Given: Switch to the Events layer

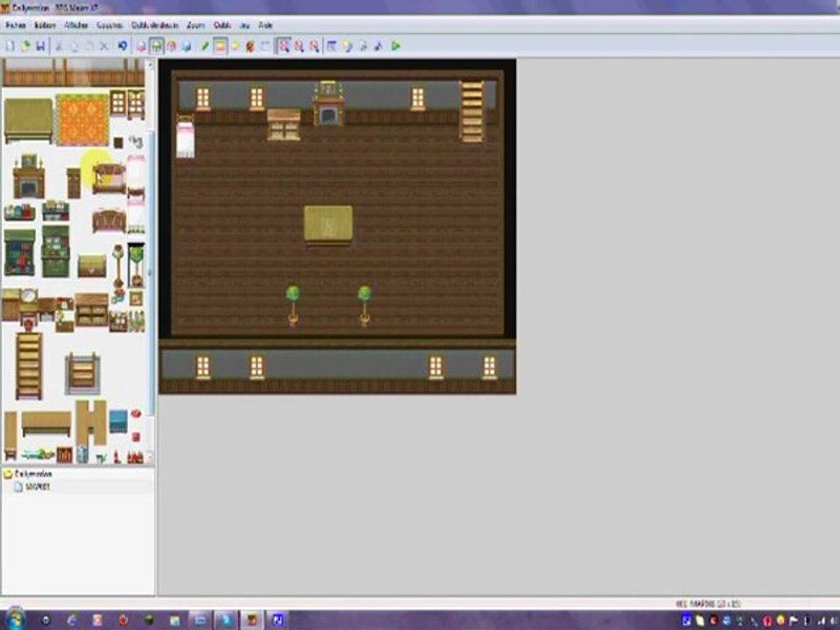Looking at the screenshot, I should (x=186, y=46).
